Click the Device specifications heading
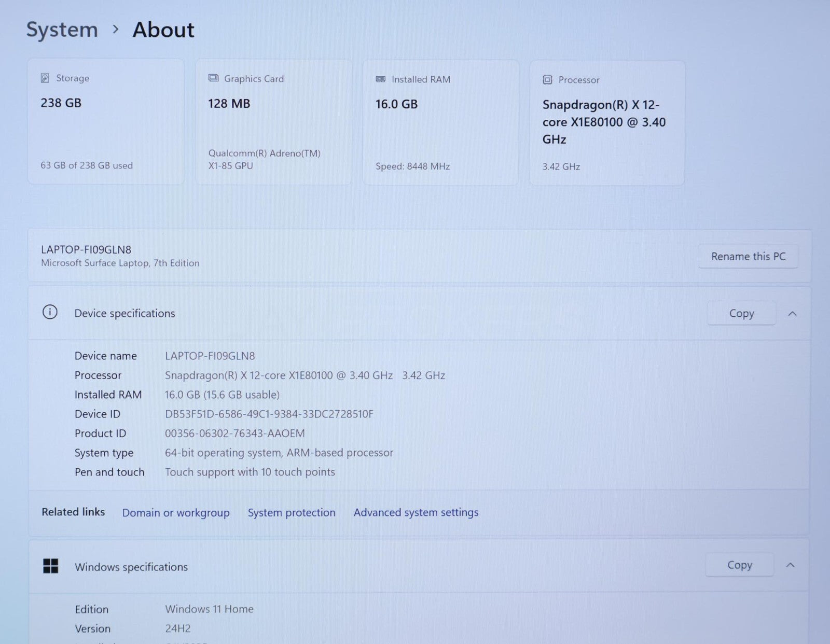Image resolution: width=830 pixels, height=644 pixels. coord(125,313)
